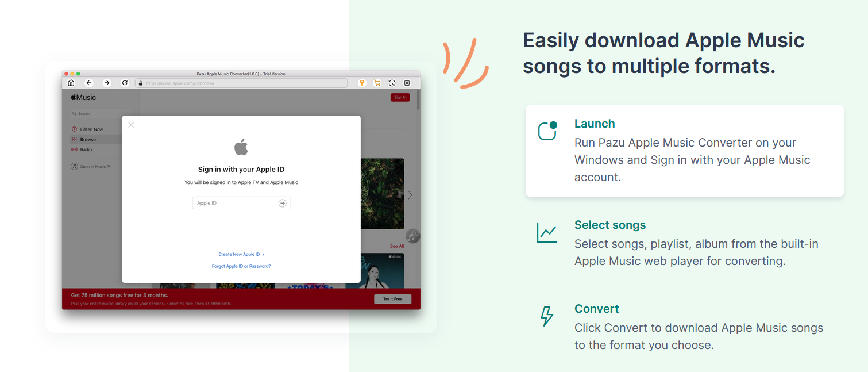868x372 pixels.
Task: Click Open in Music link
Action: (90, 167)
